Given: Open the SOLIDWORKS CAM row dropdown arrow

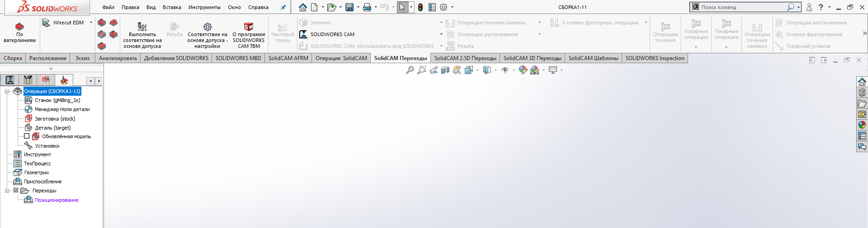Looking at the screenshot, I should click(x=441, y=34).
